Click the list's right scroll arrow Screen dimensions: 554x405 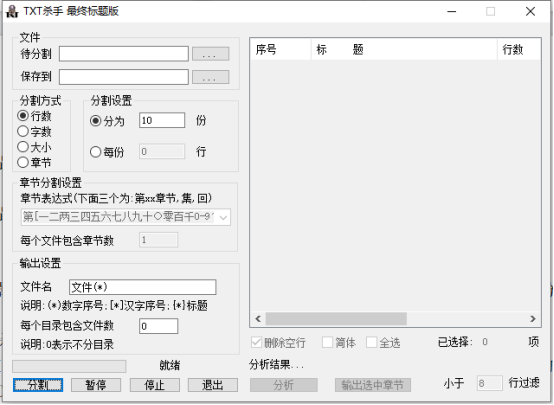(x=533, y=319)
